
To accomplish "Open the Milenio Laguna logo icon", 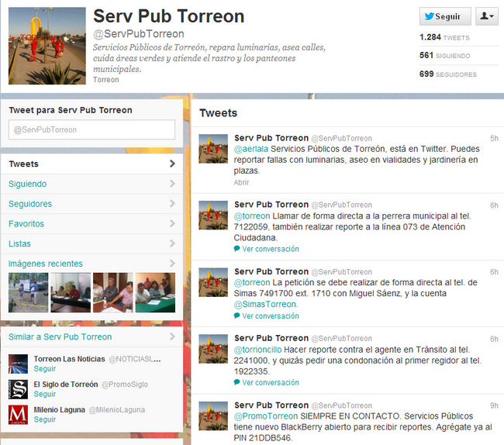I will pyautogui.click(x=18, y=415).
